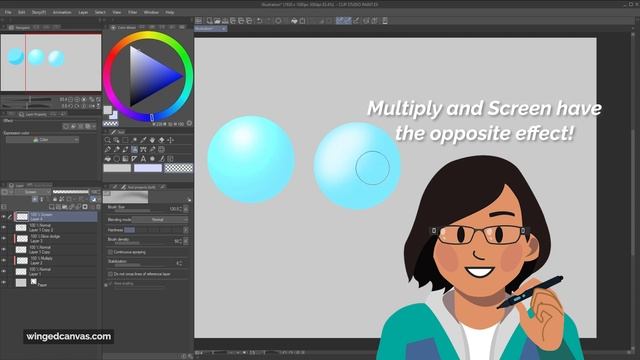Select the Eraser tool
640x360 pixels.
click(x=153, y=149)
